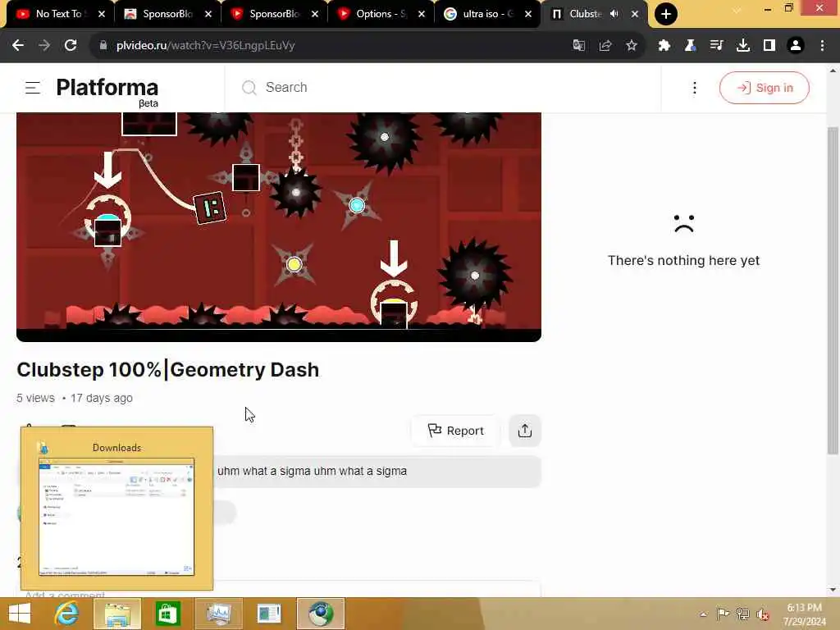This screenshot has height=630, width=840.
Task: Open the Windows Store taskbar icon
Action: click(x=167, y=614)
